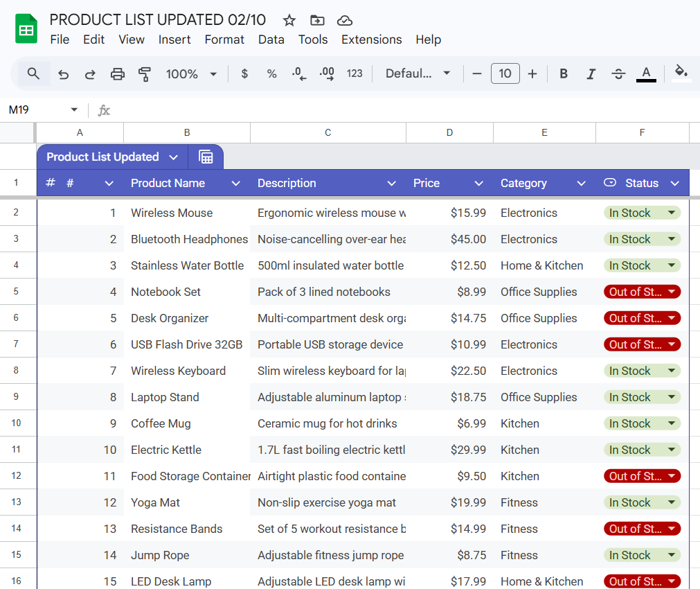The image size is (700, 589).
Task: Open the text color picker
Action: pyautogui.click(x=646, y=73)
